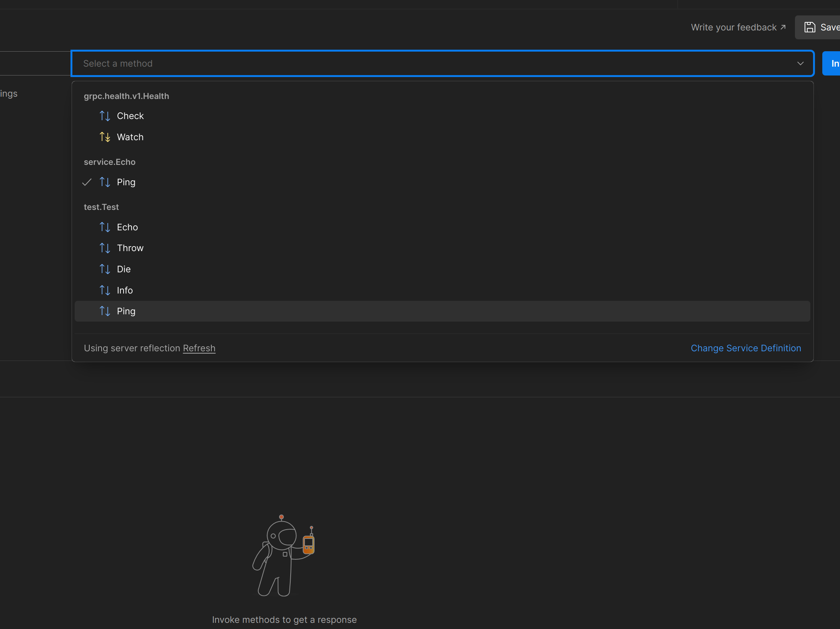This screenshot has width=840, height=629.
Task: Collapse the method dropdown chevron
Action: pos(800,64)
